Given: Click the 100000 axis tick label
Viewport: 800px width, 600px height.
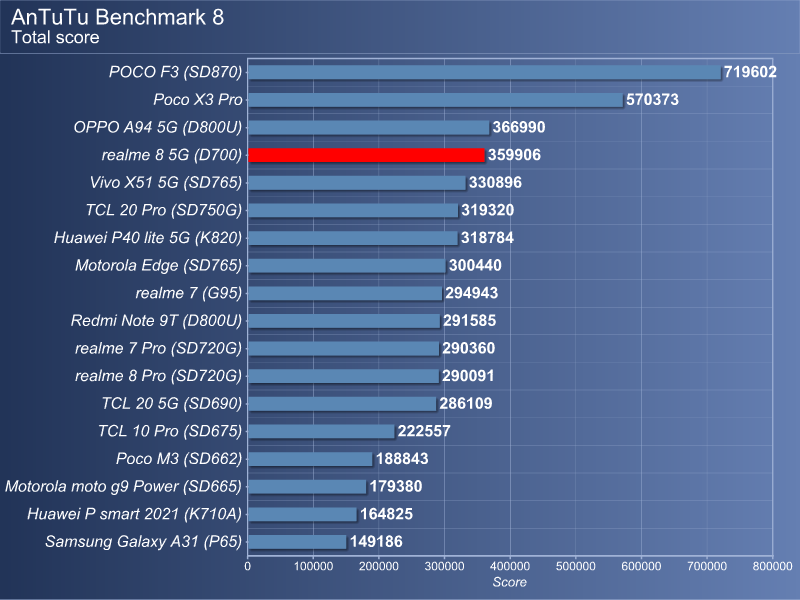Looking at the screenshot, I should (313, 566).
